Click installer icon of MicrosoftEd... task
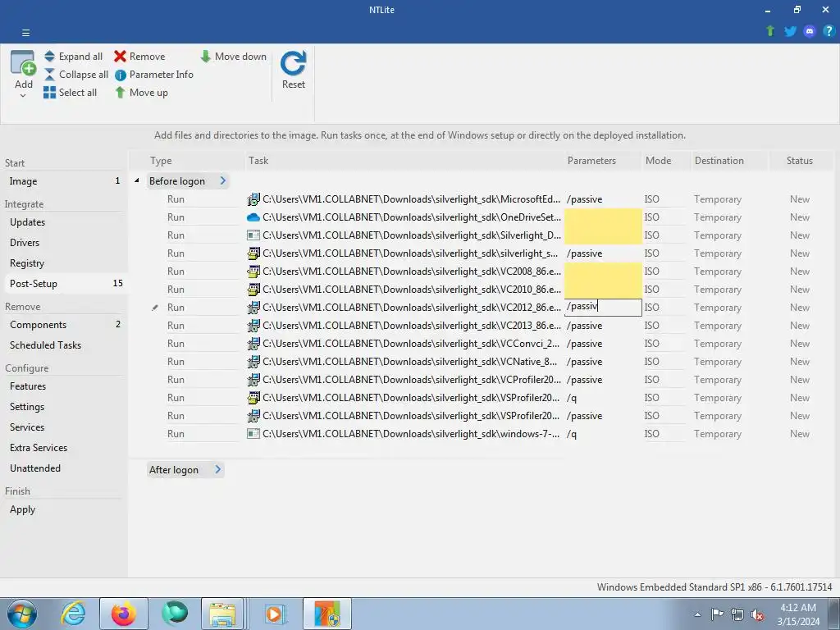The width and height of the screenshot is (840, 630). (x=253, y=199)
